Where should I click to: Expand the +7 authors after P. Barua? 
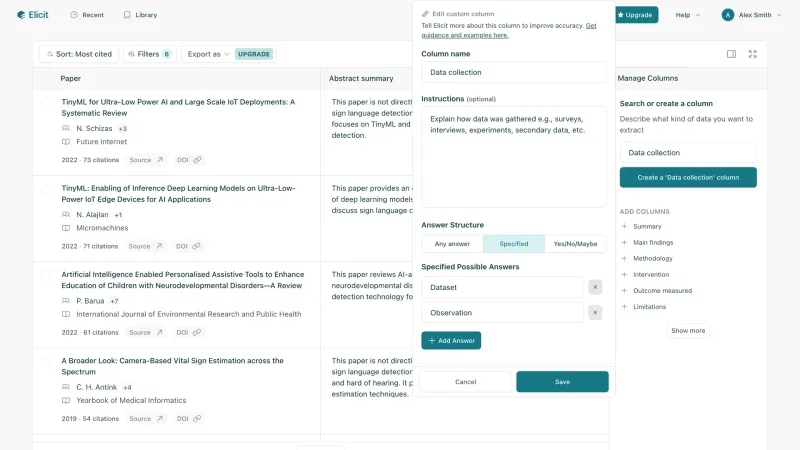[x=114, y=301]
